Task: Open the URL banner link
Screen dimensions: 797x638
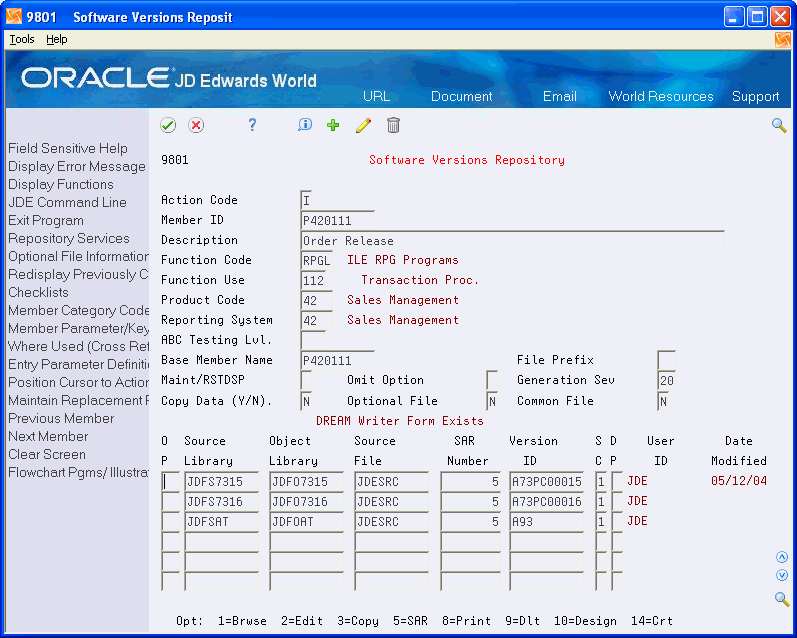Action: pos(376,97)
